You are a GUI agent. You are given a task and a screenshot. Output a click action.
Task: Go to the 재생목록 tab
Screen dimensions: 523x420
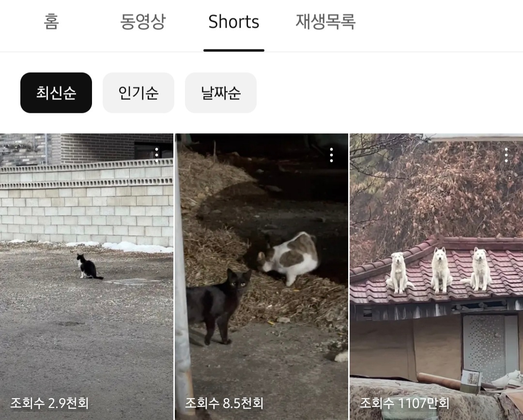(325, 22)
